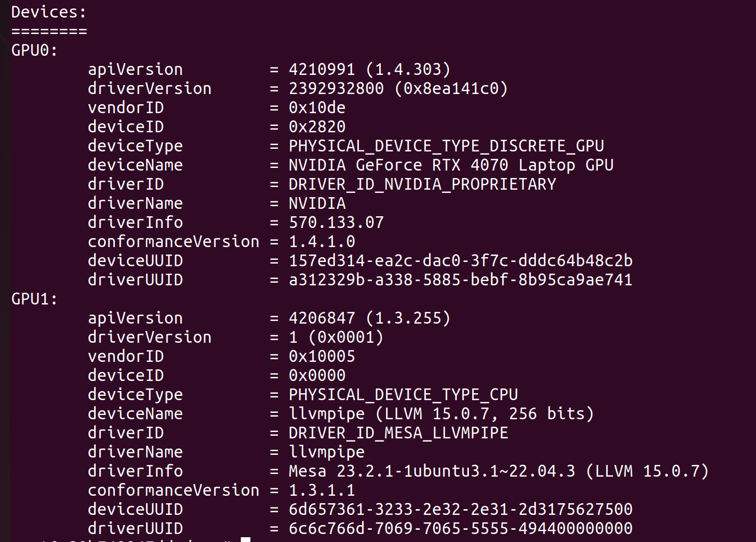Click the "GPU0:" section label

(34, 50)
